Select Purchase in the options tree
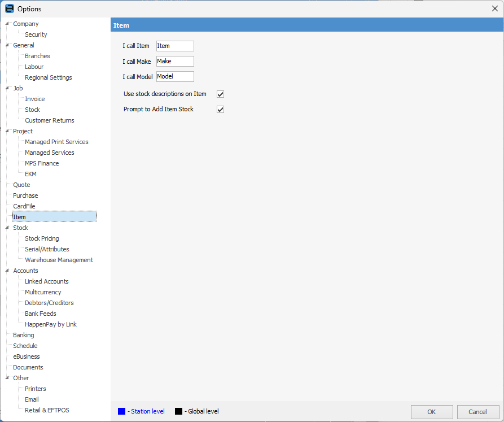This screenshot has height=422, width=504. (x=25, y=195)
